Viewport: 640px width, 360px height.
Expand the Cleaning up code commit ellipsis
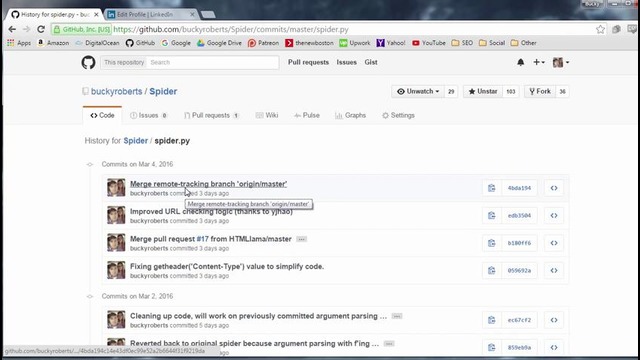[x=397, y=316]
